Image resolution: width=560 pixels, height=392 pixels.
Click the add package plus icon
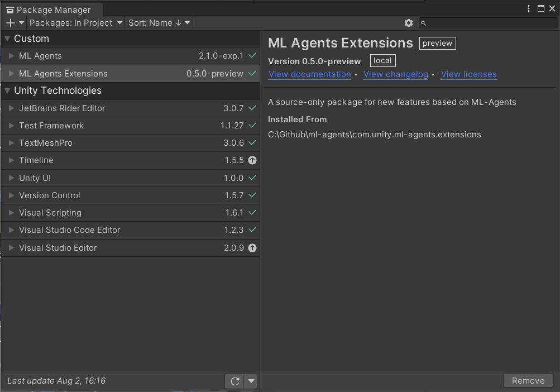(11, 23)
